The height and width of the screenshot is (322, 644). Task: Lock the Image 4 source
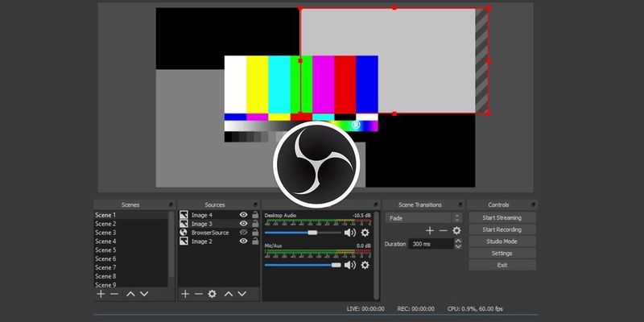coord(255,215)
